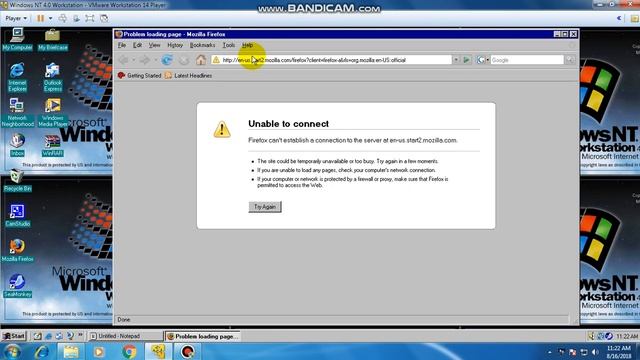
Task: Open Network Neighborhood desktop icon
Action: pyautogui.click(x=17, y=112)
